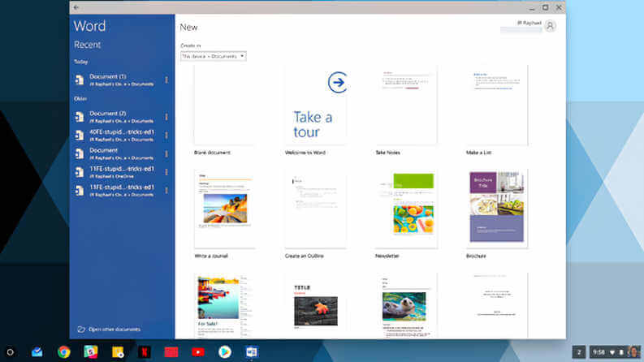Click the Word icon on the shelf
Screen dimensions: 644x362
pyautogui.click(x=252, y=351)
